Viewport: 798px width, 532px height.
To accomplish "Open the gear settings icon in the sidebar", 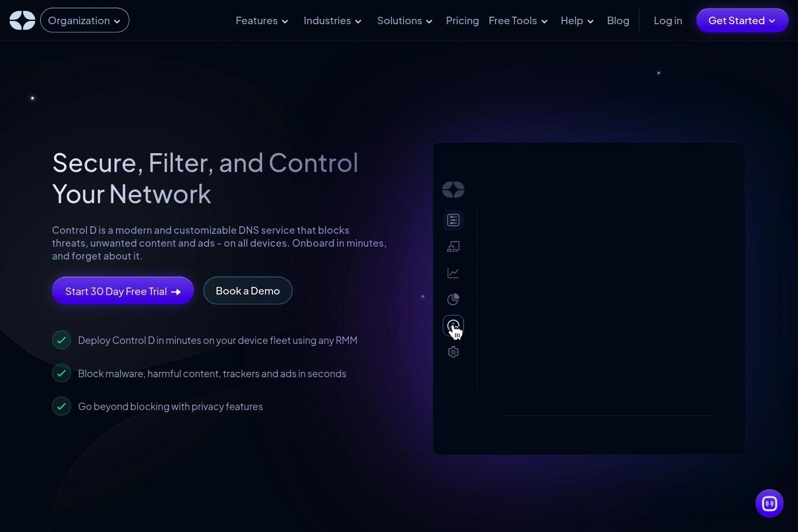I will click(x=453, y=352).
